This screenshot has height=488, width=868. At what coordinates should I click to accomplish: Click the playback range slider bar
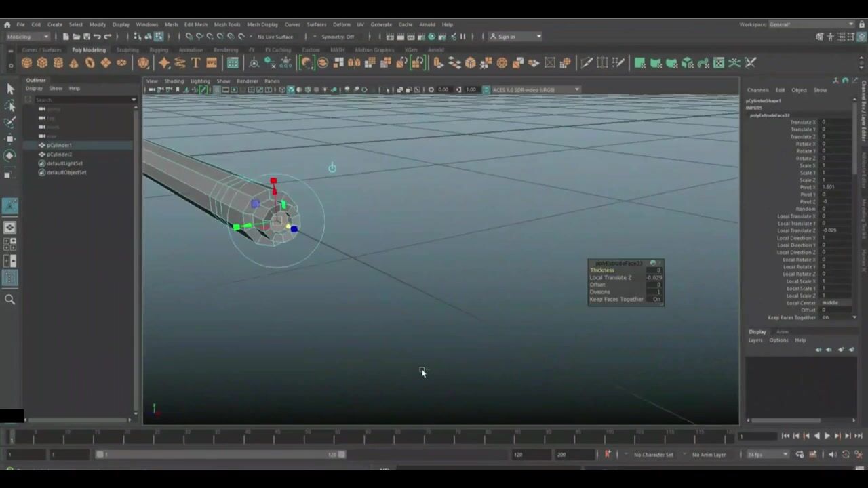point(220,454)
